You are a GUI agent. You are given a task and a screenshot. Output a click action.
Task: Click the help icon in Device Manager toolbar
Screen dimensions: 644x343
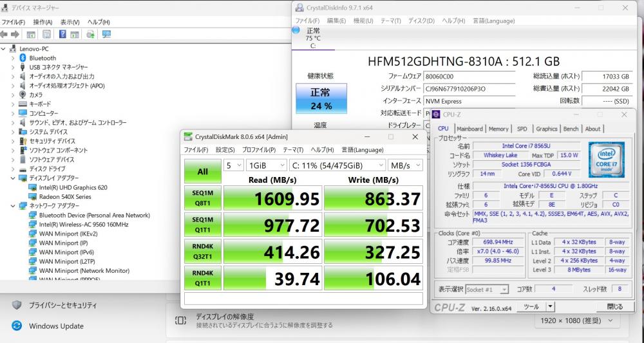tap(62, 34)
